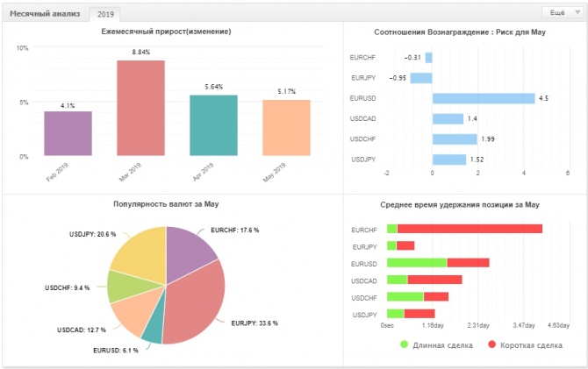Click the 1.16day axis label
The image size is (588, 369).
433,325
